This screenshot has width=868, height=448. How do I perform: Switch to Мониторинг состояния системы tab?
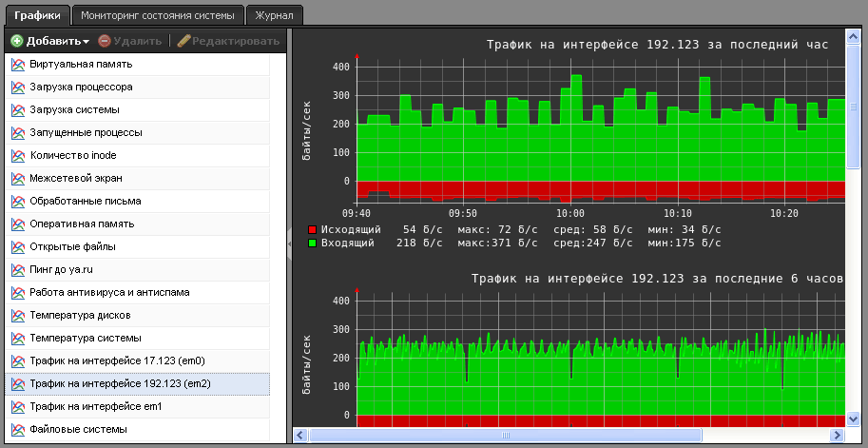[x=158, y=15]
